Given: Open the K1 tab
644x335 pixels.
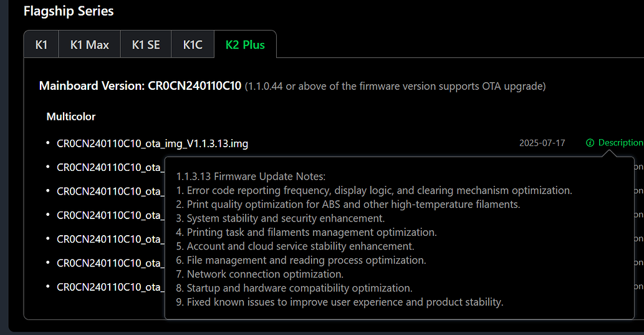Looking at the screenshot, I should [41, 45].
